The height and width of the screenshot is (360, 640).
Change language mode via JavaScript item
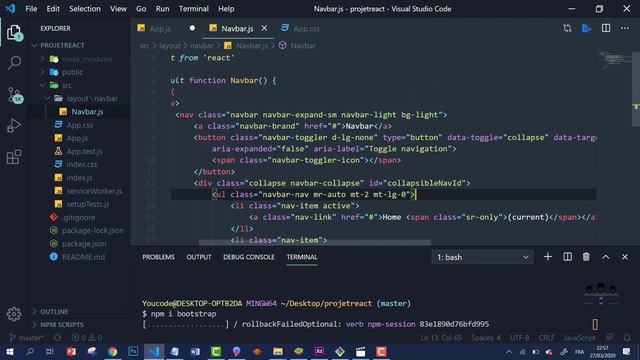(579, 338)
